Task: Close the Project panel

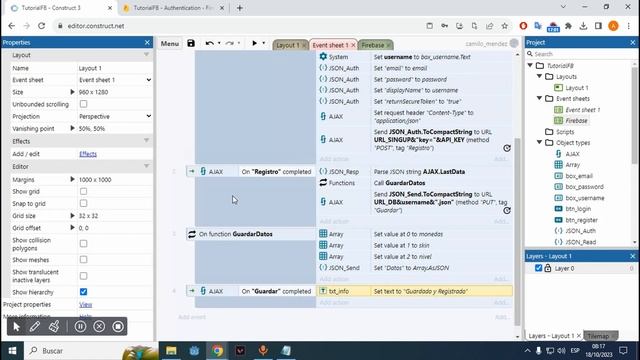Action: click(x=633, y=42)
